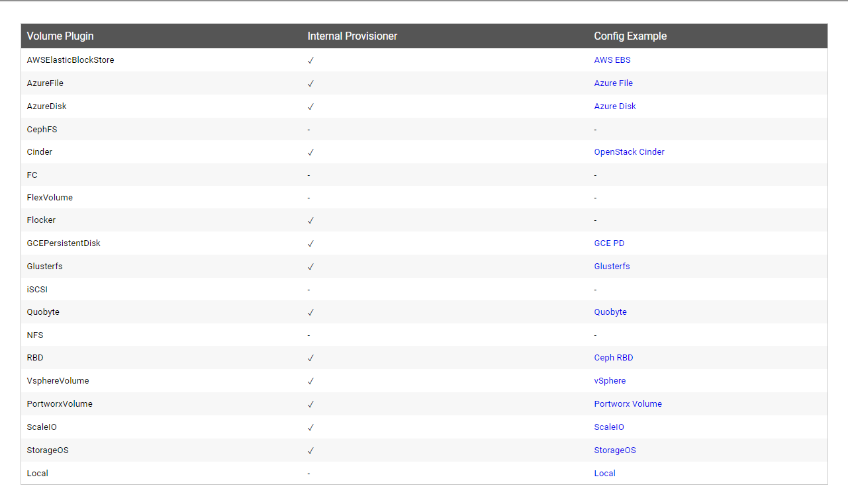Click the checkmark in Cinder row
Image resolution: width=848 pixels, height=504 pixels.
click(x=310, y=152)
